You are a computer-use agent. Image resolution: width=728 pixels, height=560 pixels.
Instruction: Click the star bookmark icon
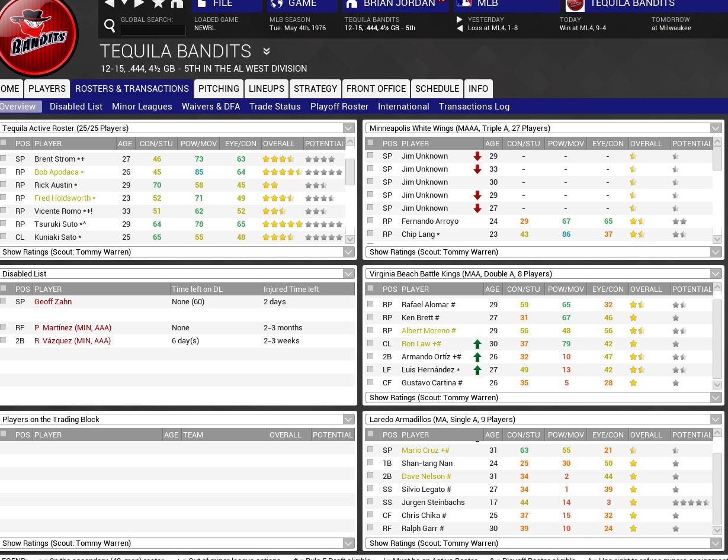pos(158,3)
